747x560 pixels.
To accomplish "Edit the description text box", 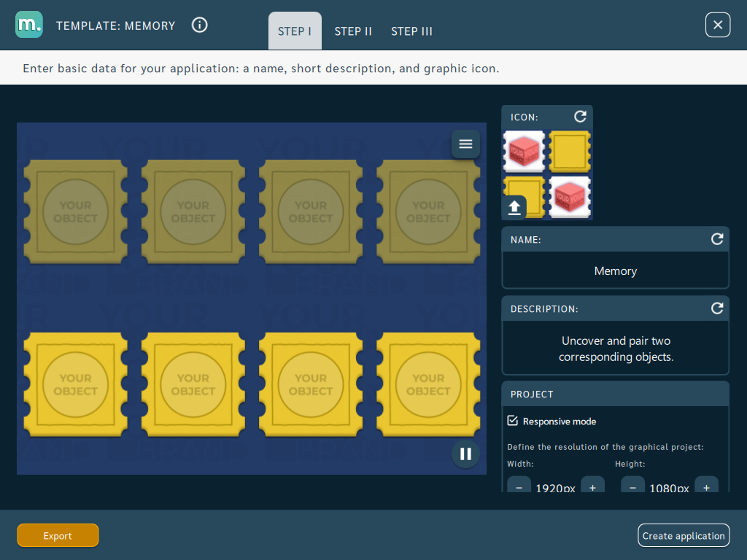I will [x=616, y=348].
